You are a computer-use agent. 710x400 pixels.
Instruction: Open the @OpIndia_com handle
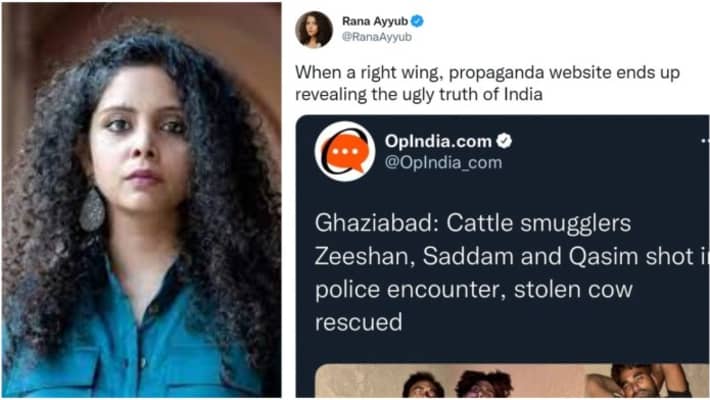(443, 162)
